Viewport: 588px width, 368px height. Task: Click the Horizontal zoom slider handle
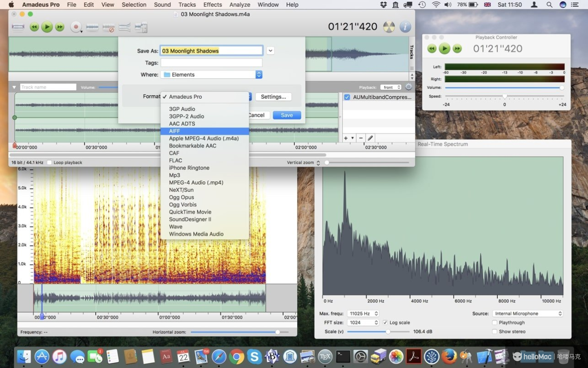coord(277,332)
